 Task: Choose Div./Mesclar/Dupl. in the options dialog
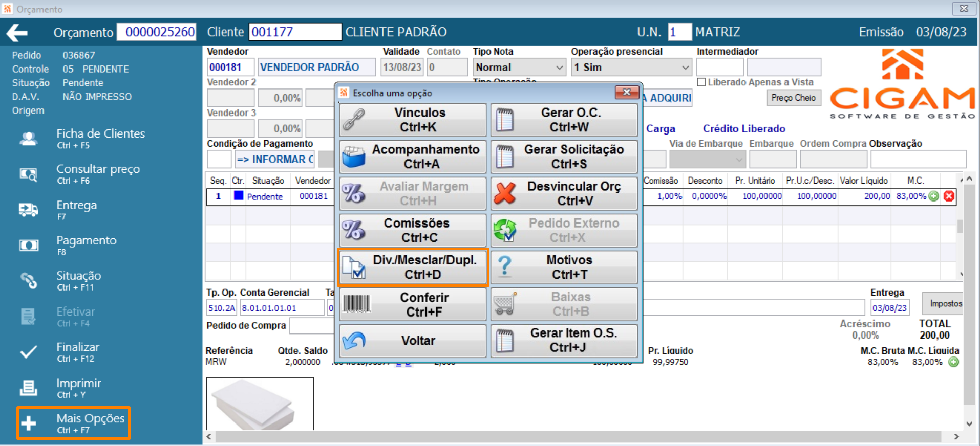click(x=413, y=267)
